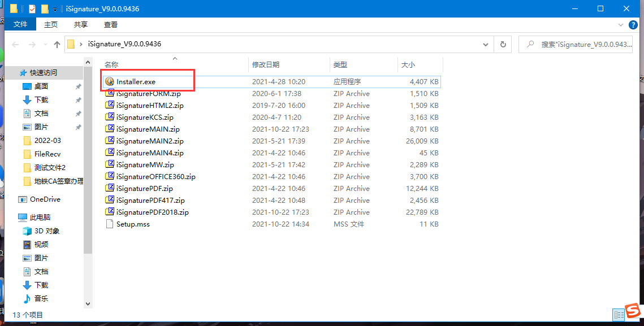644x326 pixels.
Task: Switch to details view in the status bar
Action: (x=619, y=315)
